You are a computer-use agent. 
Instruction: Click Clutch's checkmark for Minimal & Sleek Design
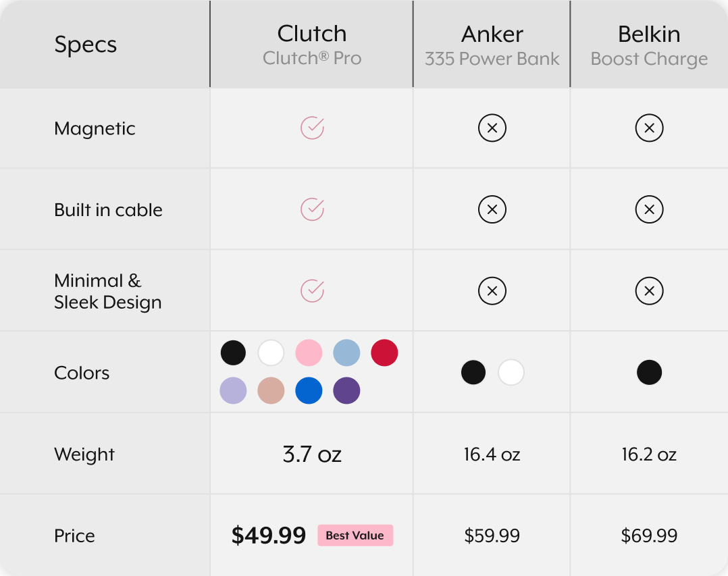[313, 291]
